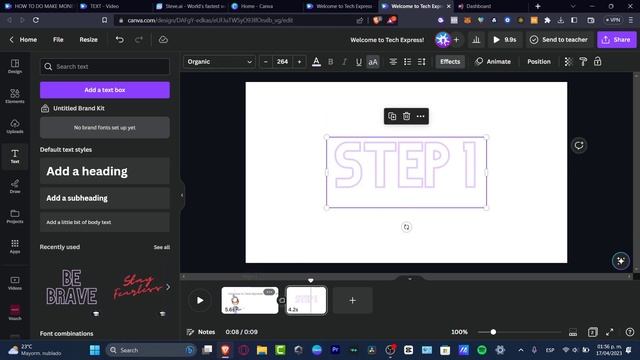Screen dimensions: 640x360
Task: Show next recently used templates arrow
Action: pyautogui.click(x=168, y=287)
